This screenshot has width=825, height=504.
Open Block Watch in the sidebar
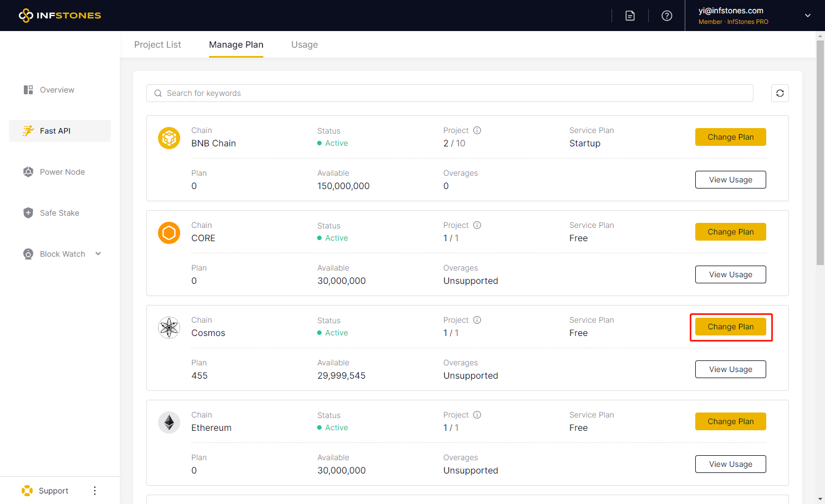60,254
